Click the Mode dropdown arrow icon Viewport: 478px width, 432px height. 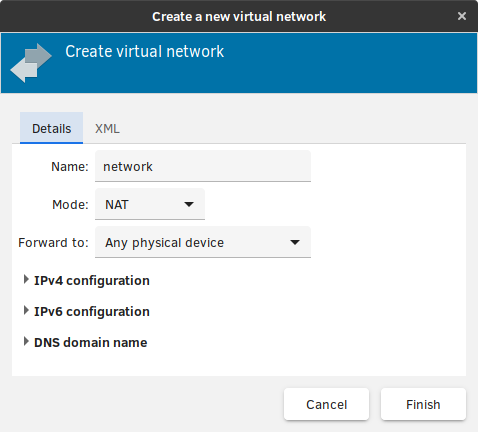(189, 204)
